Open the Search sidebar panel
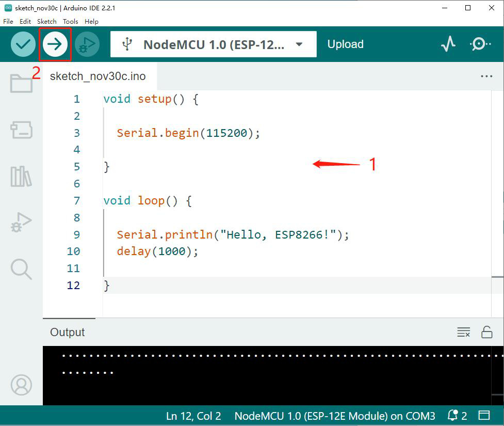 point(21,269)
